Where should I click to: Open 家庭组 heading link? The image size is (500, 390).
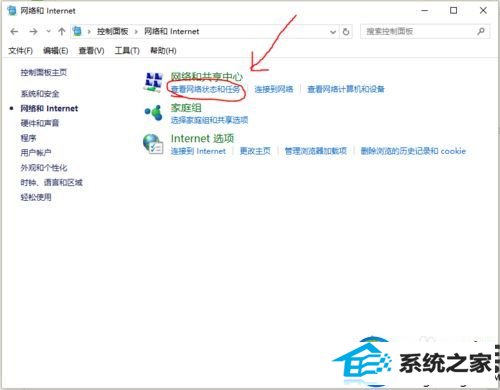[x=186, y=108]
